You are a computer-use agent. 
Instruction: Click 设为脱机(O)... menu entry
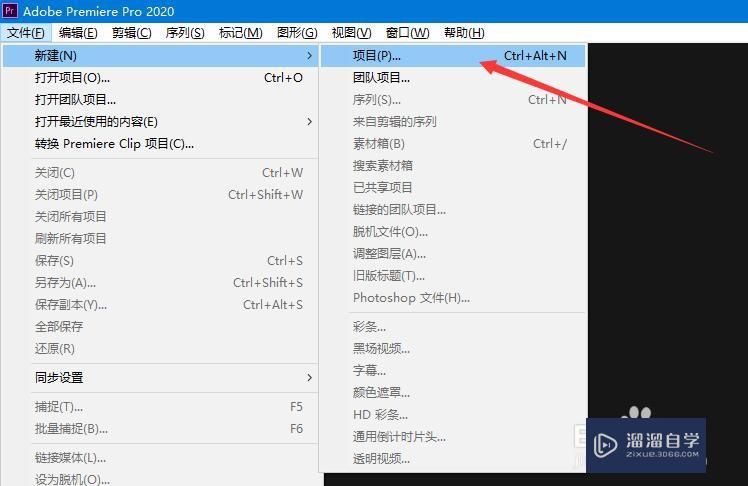click(x=160, y=478)
